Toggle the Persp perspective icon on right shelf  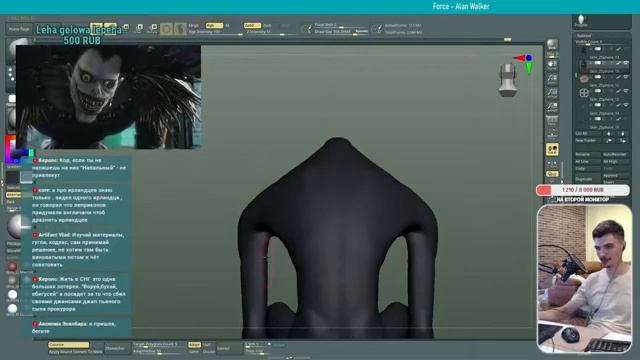pyautogui.click(x=552, y=120)
